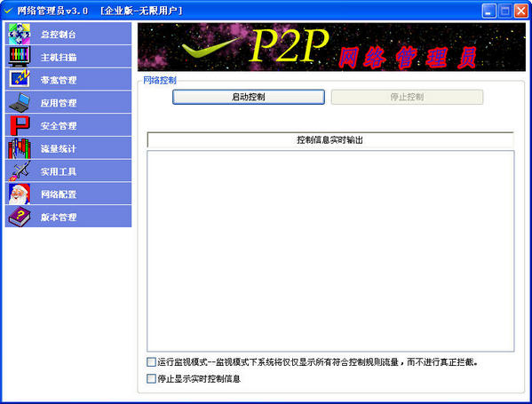Select 实用工具 sidebar entry
This screenshot has height=404, width=532.
[68, 171]
